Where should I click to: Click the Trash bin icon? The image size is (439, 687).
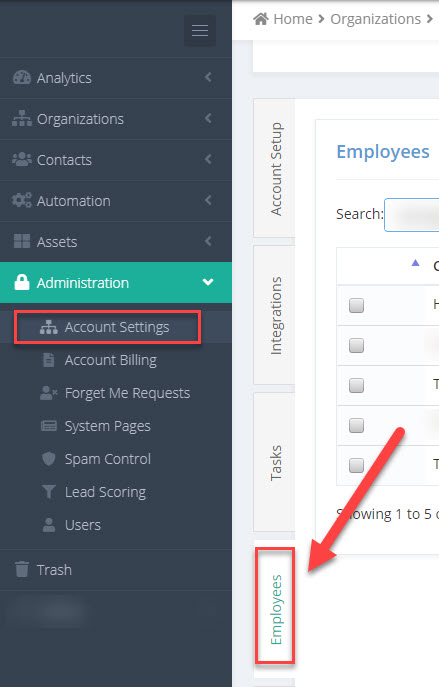[22, 569]
